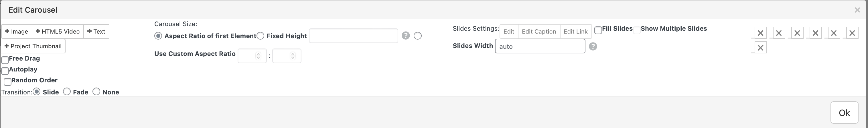Click the help icon next to Slides Width

click(593, 46)
